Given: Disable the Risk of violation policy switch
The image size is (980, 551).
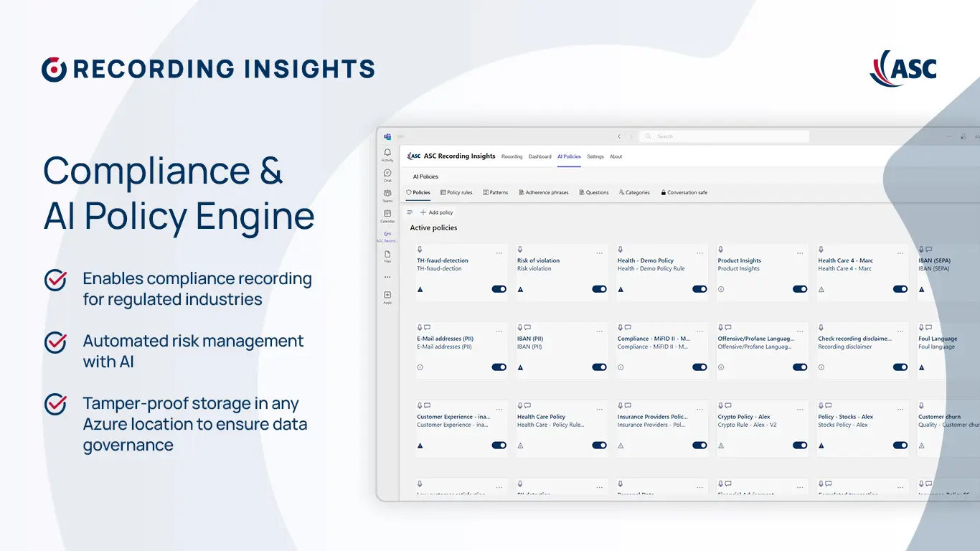Looking at the screenshot, I should click(x=599, y=289).
